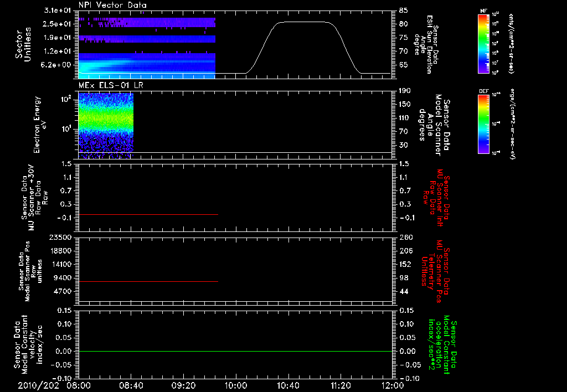
Task: Click the red line in MU Scanner +30V panel
Action: [x=148, y=214]
